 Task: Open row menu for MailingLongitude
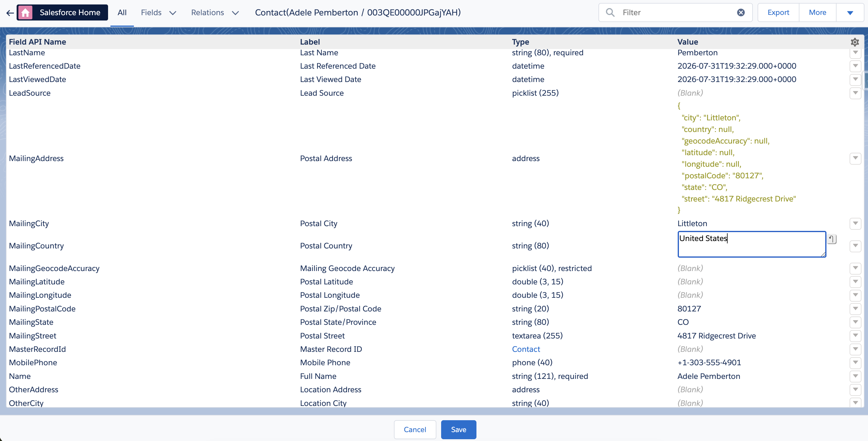tap(855, 295)
